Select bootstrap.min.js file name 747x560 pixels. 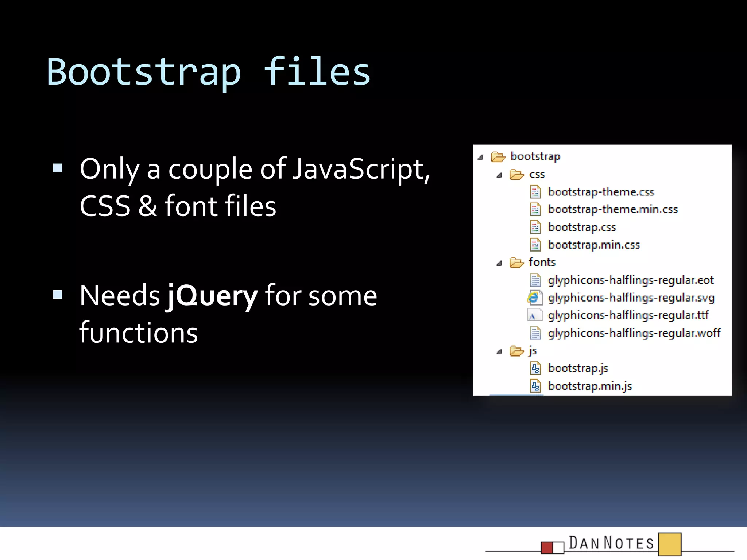pos(590,386)
